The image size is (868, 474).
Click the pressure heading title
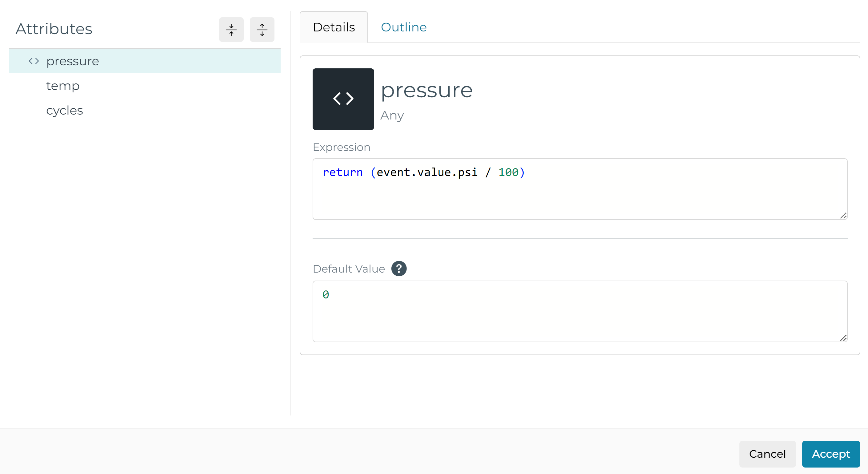[426, 91]
